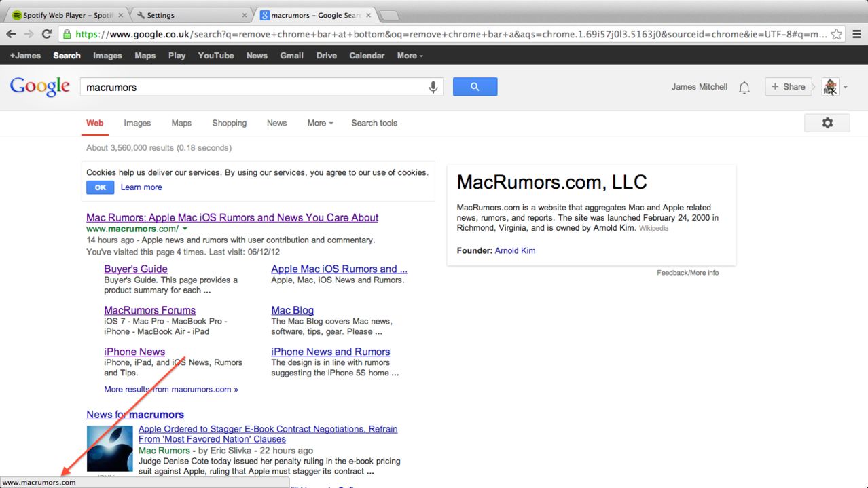Close the Settings tab
Screen dimensions: 868x488
pyautogui.click(x=245, y=15)
